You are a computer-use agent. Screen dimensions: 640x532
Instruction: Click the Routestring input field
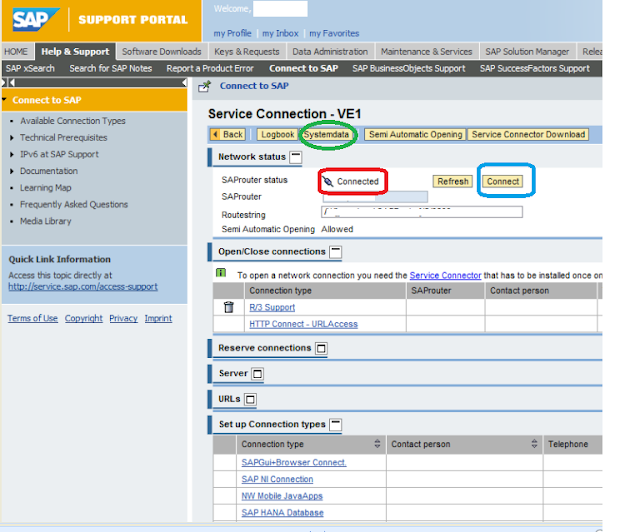click(422, 212)
